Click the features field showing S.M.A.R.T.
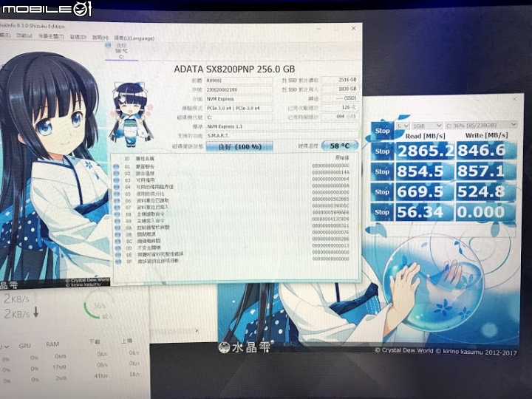532x399 pixels. coord(282,135)
